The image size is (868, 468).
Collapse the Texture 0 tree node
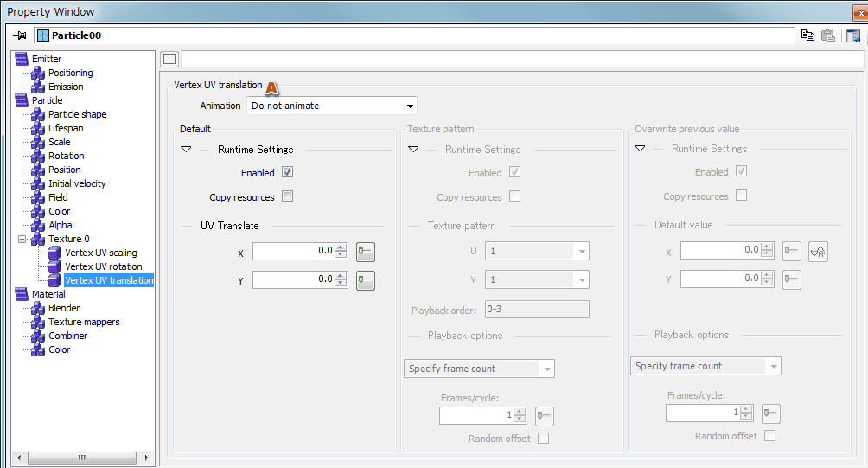click(22, 239)
